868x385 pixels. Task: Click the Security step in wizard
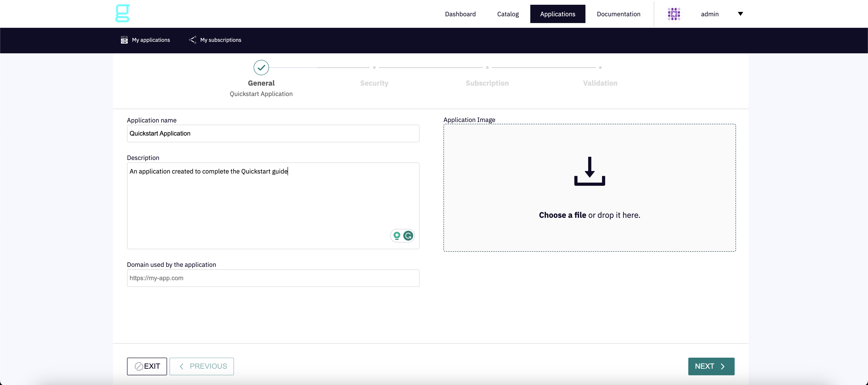[374, 83]
